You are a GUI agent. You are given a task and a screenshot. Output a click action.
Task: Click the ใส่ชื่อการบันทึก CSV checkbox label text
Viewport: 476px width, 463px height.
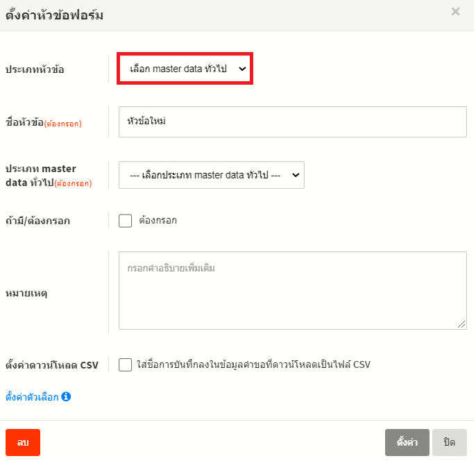pyautogui.click(x=254, y=364)
